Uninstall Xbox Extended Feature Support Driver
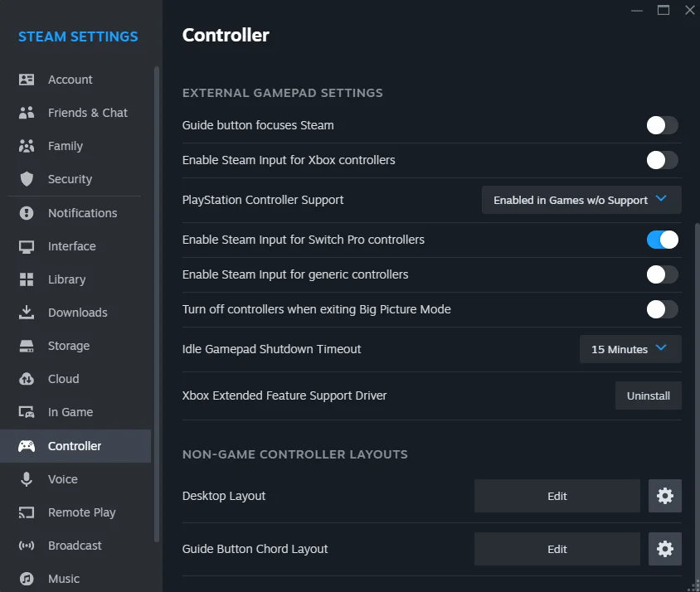This screenshot has height=592, width=700. pyautogui.click(x=649, y=396)
